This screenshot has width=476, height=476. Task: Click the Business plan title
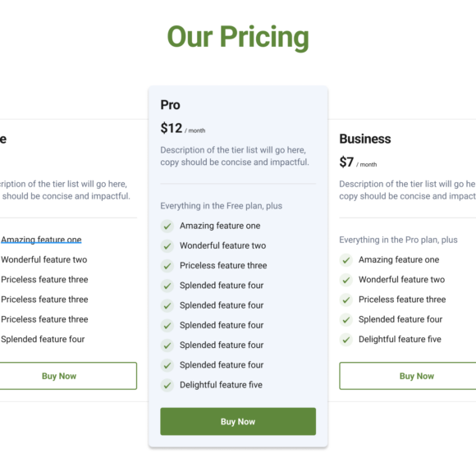(x=365, y=139)
